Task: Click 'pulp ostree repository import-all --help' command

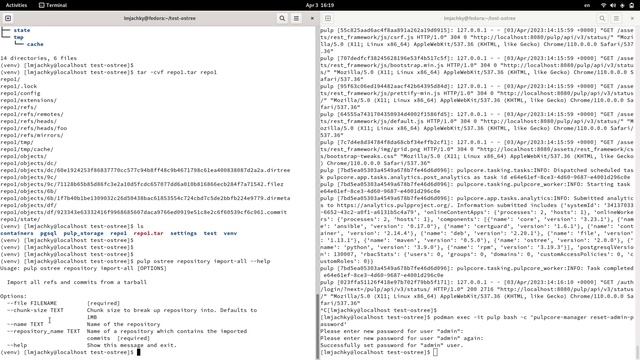Action: coord(203,261)
